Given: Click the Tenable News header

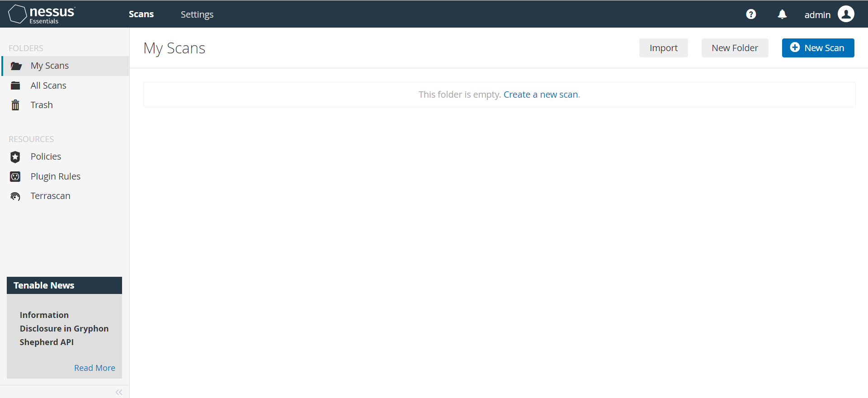Looking at the screenshot, I should coord(64,285).
